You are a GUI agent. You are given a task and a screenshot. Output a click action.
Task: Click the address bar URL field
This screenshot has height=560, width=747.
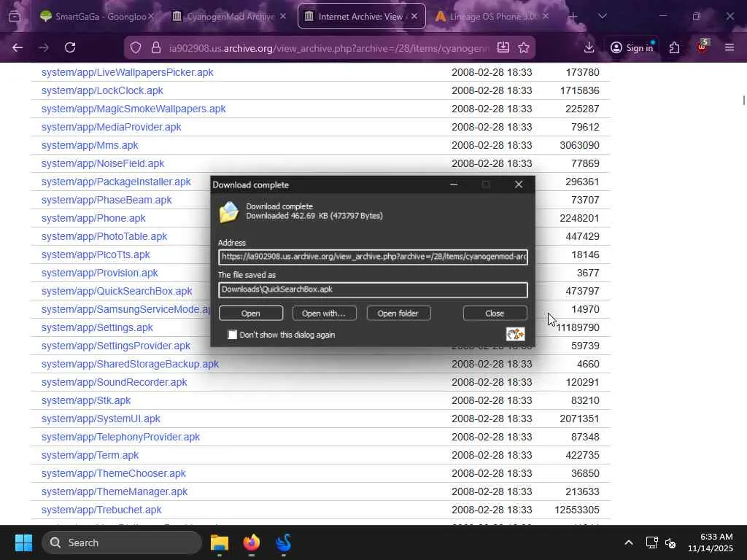(x=329, y=48)
